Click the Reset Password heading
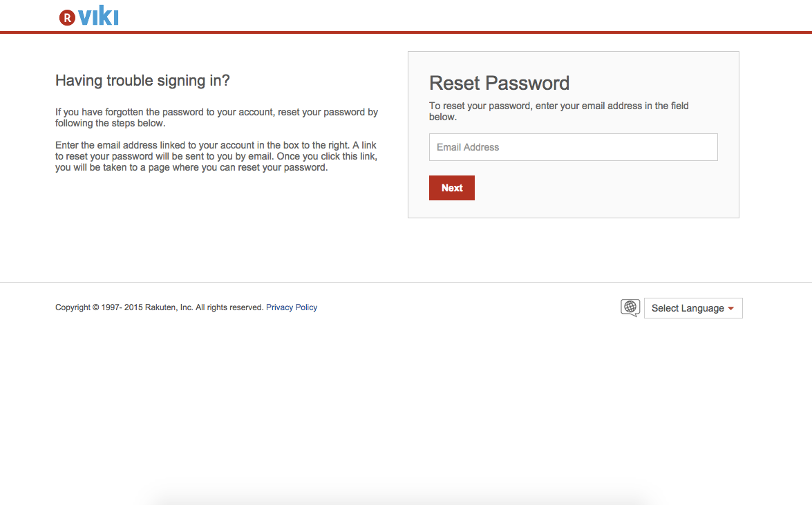Screen dimensions: 812x505 pos(499,83)
